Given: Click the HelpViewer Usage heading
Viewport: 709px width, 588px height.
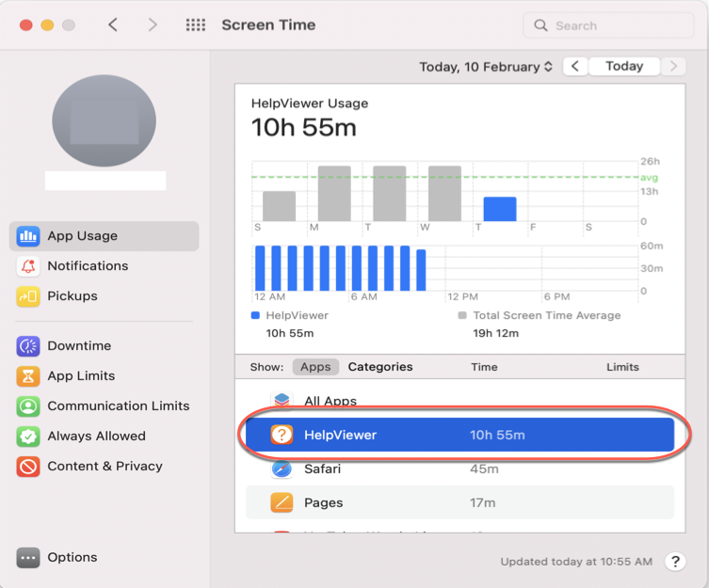Looking at the screenshot, I should pos(310,103).
